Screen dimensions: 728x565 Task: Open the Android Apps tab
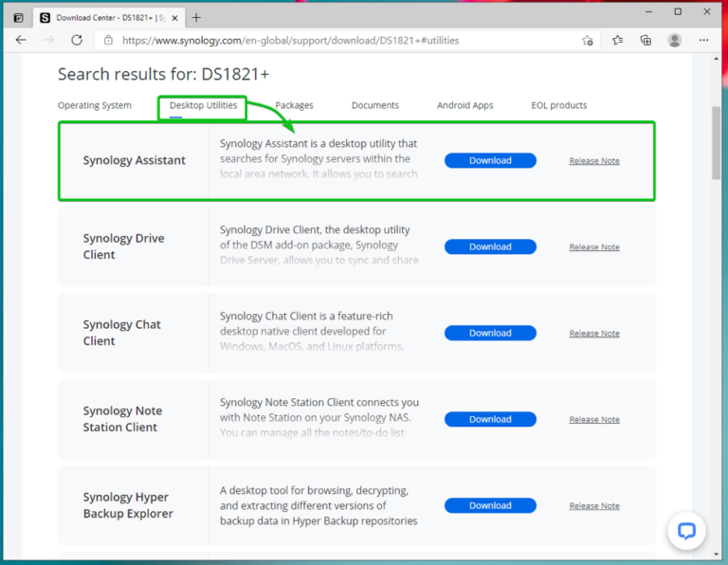(465, 105)
